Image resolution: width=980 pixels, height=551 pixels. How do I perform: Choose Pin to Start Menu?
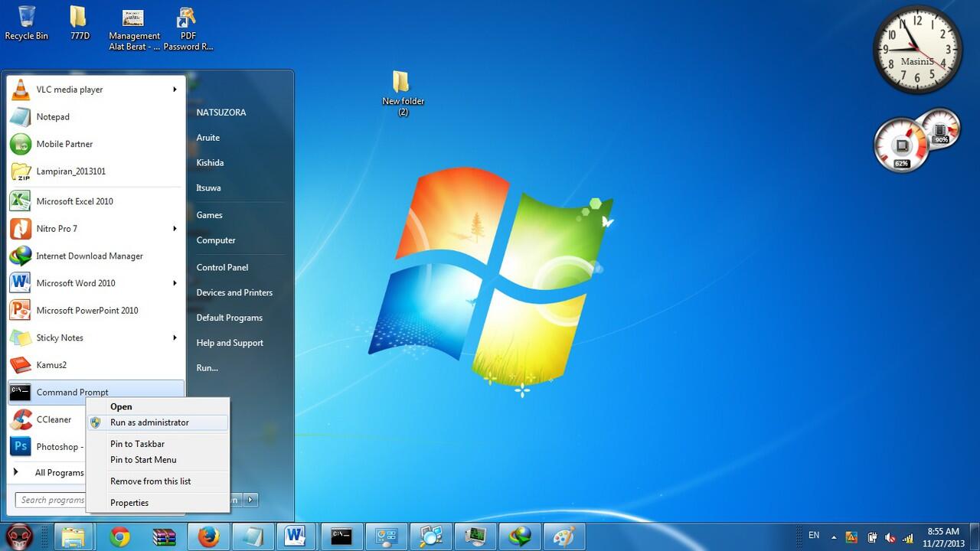pos(158,460)
